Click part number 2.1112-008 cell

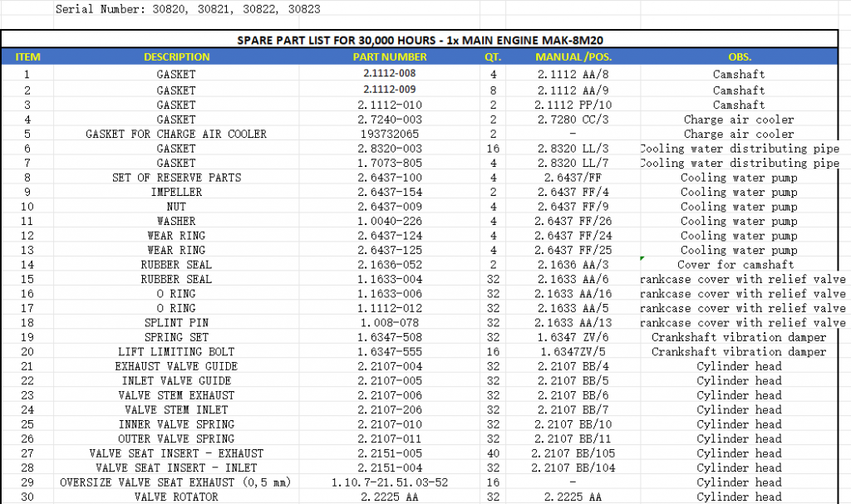click(390, 73)
